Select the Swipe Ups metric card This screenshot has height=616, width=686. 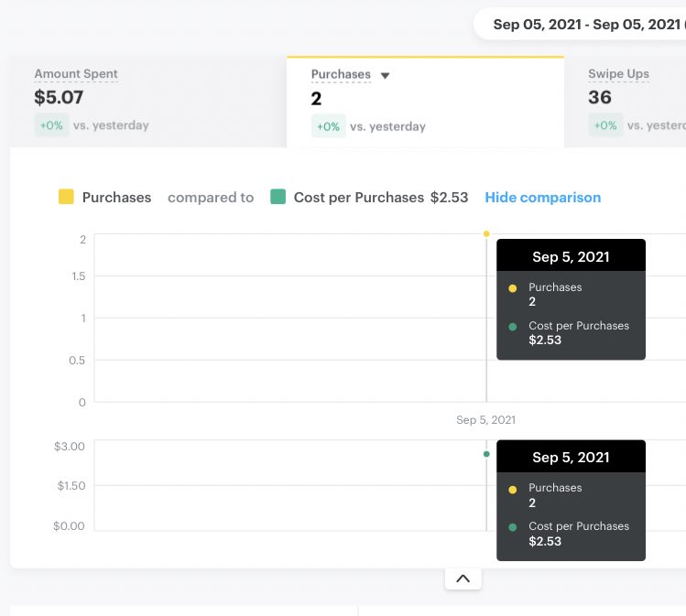click(625, 102)
